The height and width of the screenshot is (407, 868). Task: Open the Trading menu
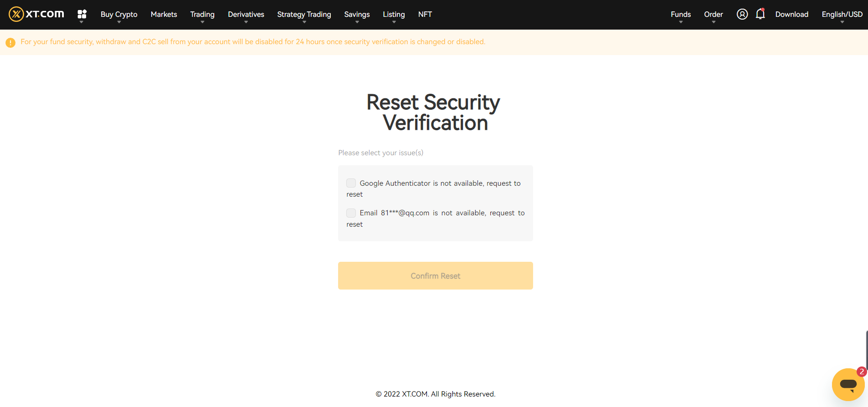[202, 15]
